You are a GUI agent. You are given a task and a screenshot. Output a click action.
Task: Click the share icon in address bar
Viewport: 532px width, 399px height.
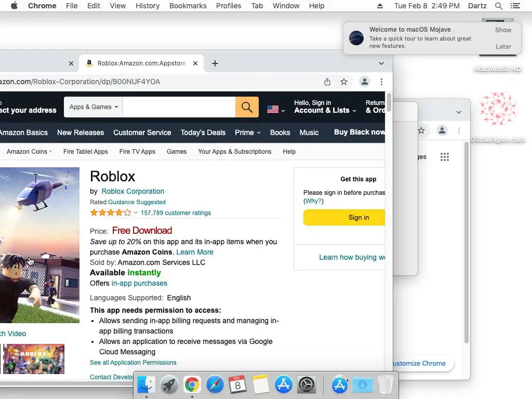point(327,82)
